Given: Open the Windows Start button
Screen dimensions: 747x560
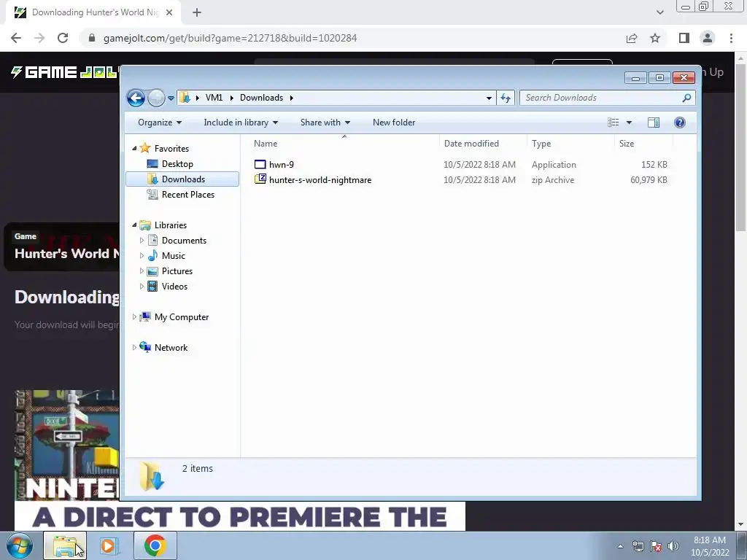Looking at the screenshot, I should tap(20, 545).
